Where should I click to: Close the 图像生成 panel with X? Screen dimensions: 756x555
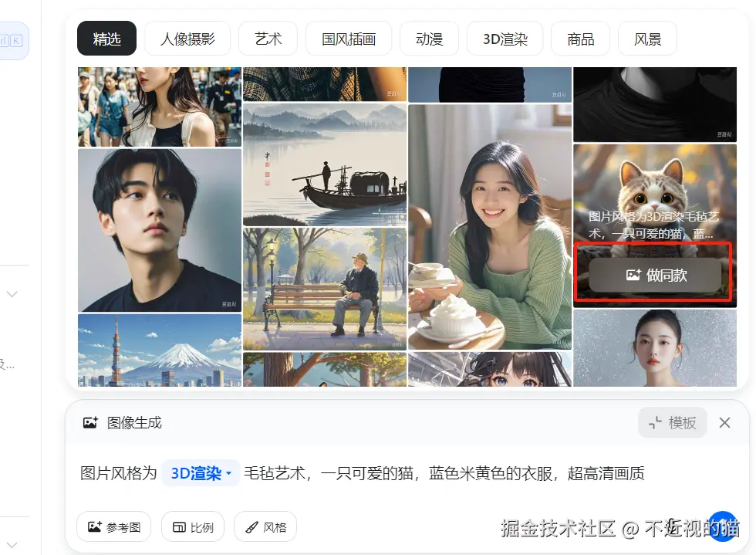point(724,423)
